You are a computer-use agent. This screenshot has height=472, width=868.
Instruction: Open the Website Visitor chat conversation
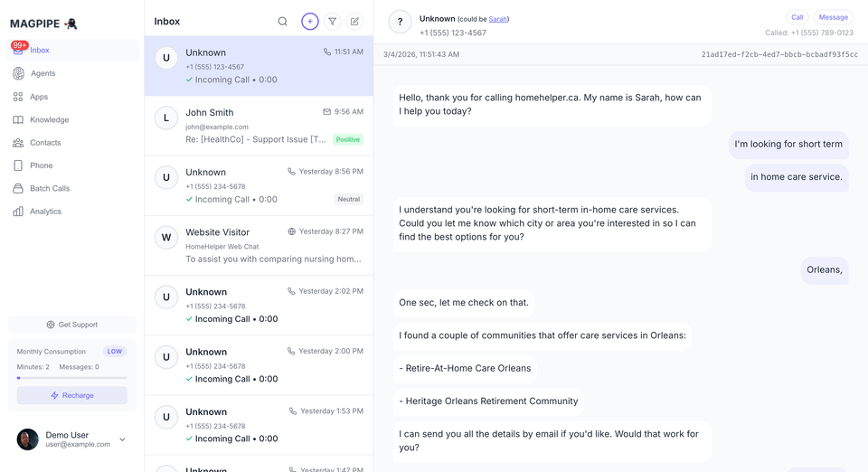(x=259, y=245)
